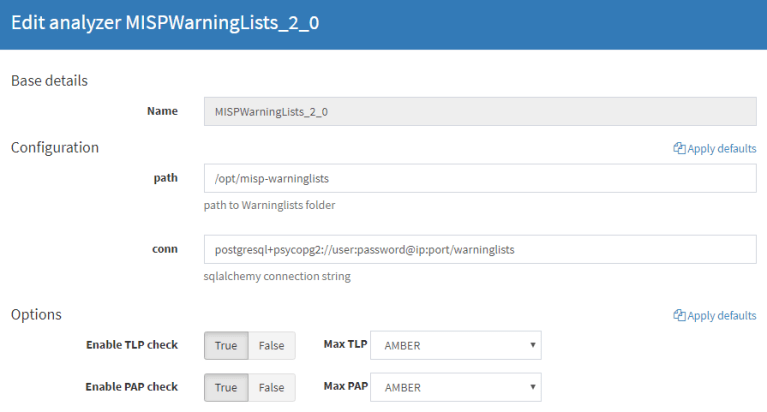Click the copy icon beside Options' Apply defaults
The image size is (767, 412).
[x=679, y=316]
